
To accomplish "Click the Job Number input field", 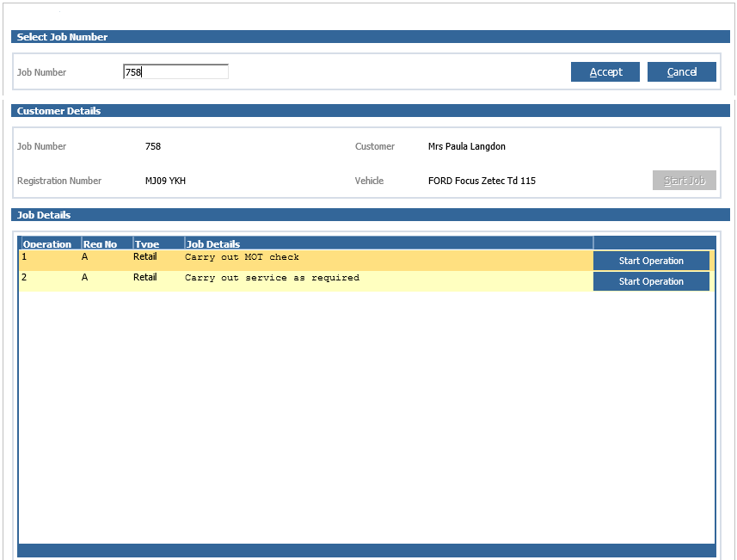I will 175,72.
